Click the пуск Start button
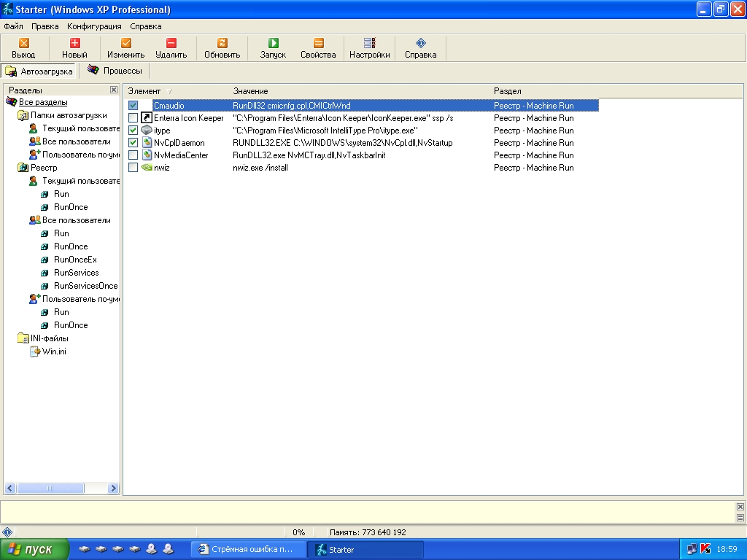This screenshot has height=560, width=747. click(x=34, y=549)
